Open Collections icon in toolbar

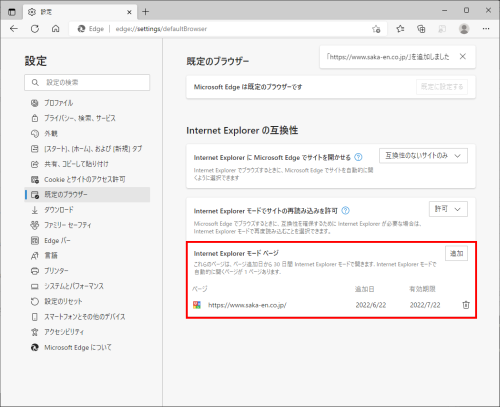click(x=421, y=29)
